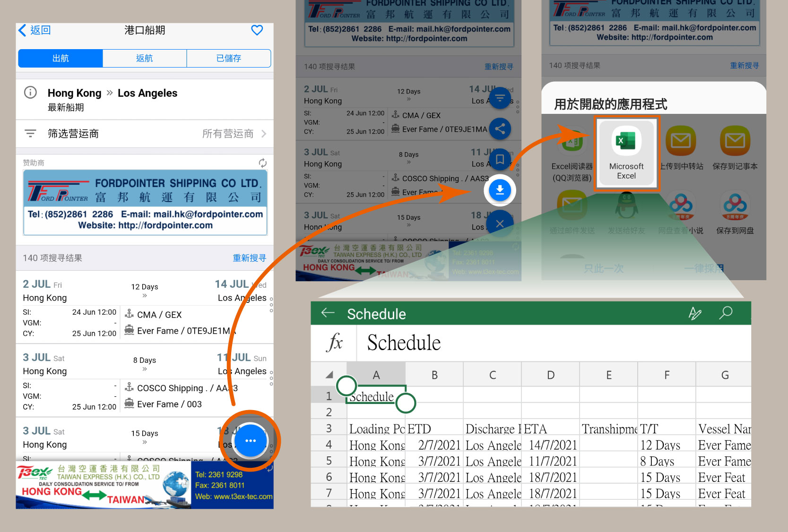Image resolution: width=788 pixels, height=532 pixels.
Task: Open Taiwan Express ad banner in left screen
Action: click(x=145, y=486)
